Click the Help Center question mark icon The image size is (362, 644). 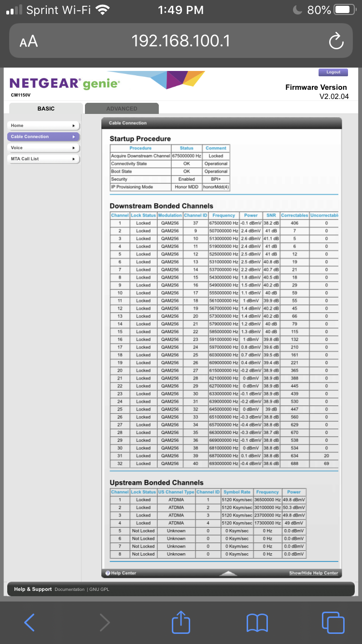[x=108, y=573]
